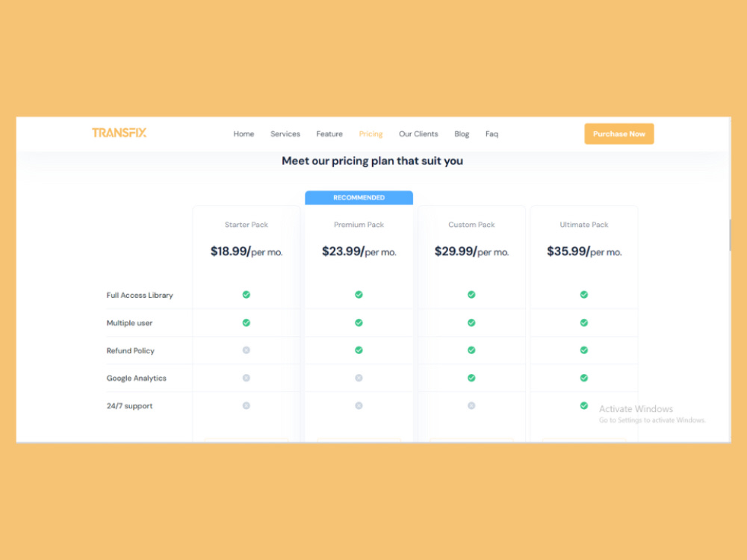Click the Purchase Now button
The height and width of the screenshot is (560, 747).
coord(619,134)
